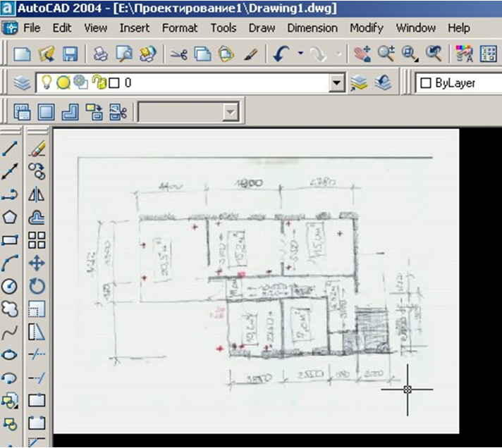
Task: Open the Insert menu
Action: point(135,28)
